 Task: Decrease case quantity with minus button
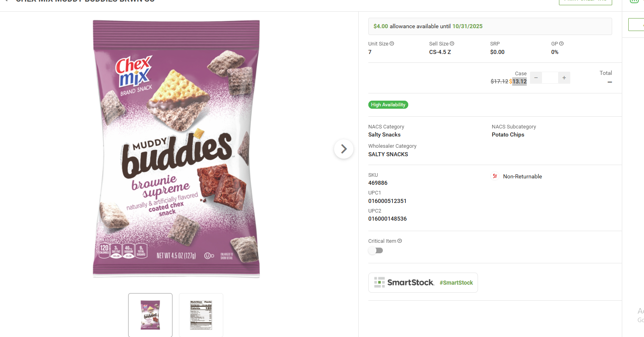pyautogui.click(x=536, y=78)
